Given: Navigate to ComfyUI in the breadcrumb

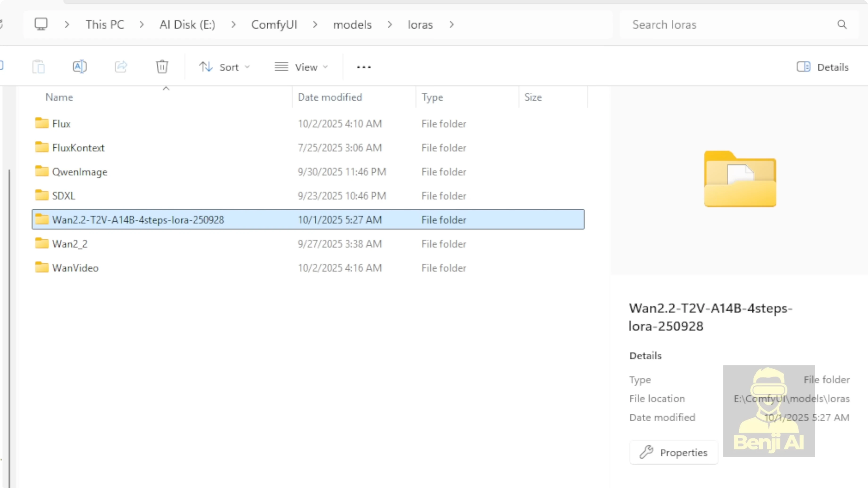Looking at the screenshot, I should 274,24.
